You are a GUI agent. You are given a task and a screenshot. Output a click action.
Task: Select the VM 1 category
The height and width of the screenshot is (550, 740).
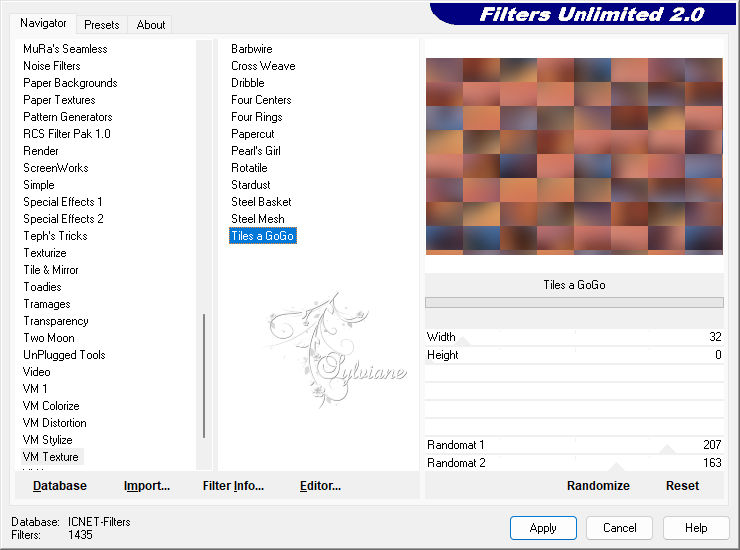(x=35, y=389)
